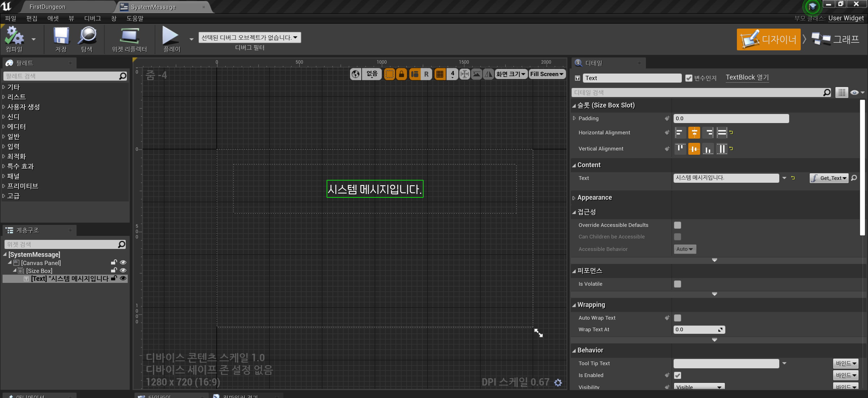Open the Fill Screen dropdown
The image size is (868, 398).
547,74
